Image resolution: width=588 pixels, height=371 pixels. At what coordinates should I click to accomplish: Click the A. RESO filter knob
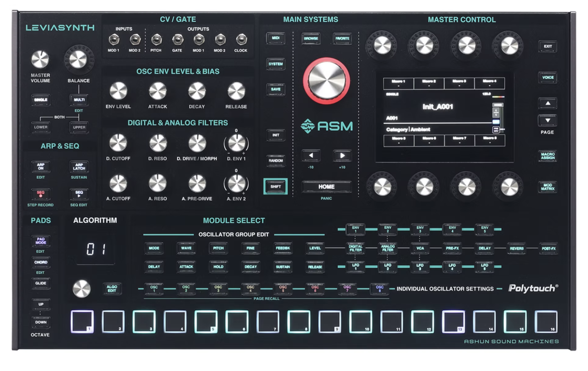pos(157,183)
